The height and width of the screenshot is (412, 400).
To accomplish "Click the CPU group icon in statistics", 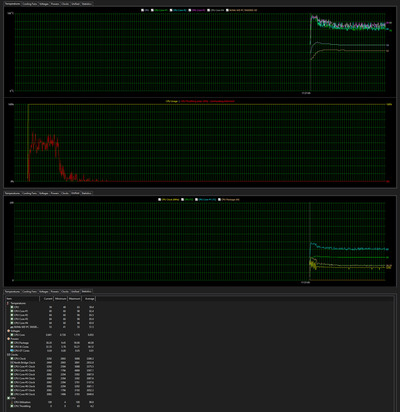I will (8, 398).
